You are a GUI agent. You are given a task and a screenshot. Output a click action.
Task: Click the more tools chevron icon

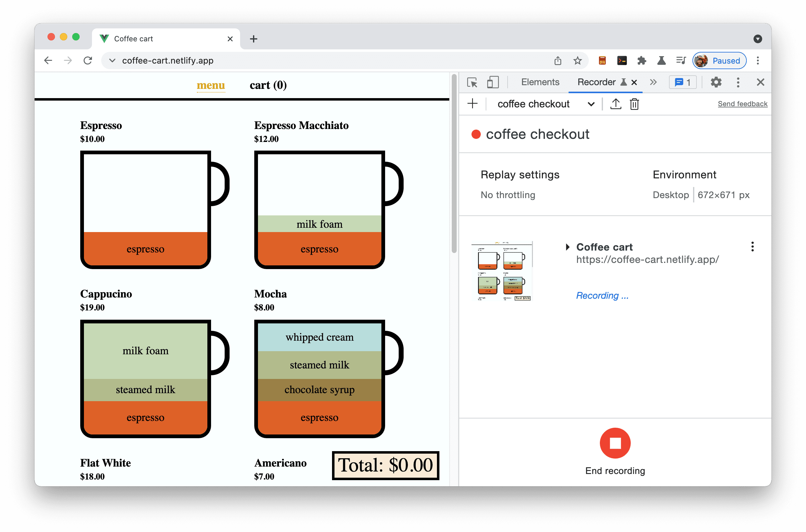click(653, 82)
